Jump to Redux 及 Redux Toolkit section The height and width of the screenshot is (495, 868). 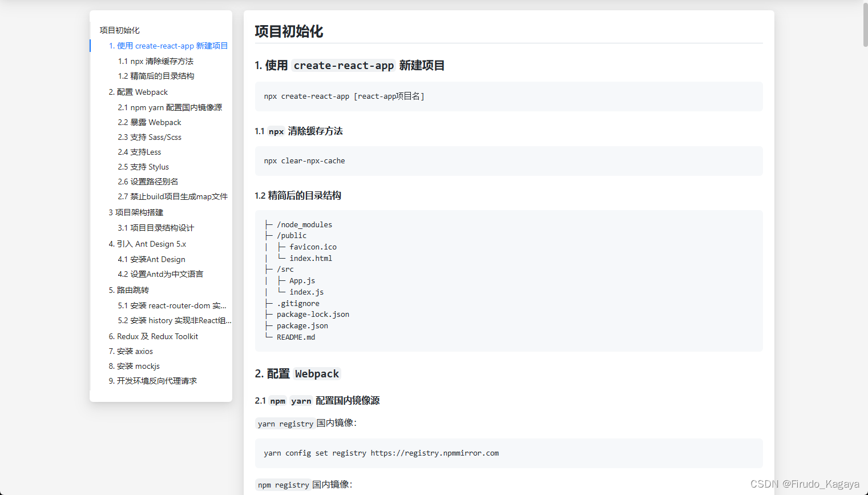[x=154, y=336]
